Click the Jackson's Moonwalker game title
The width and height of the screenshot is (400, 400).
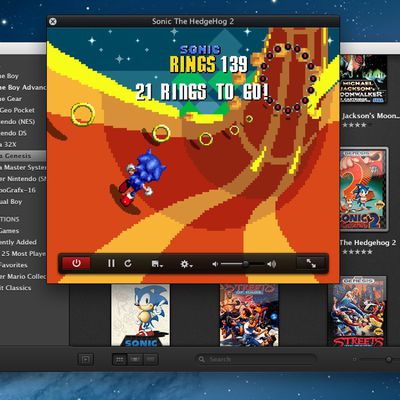[x=370, y=116]
